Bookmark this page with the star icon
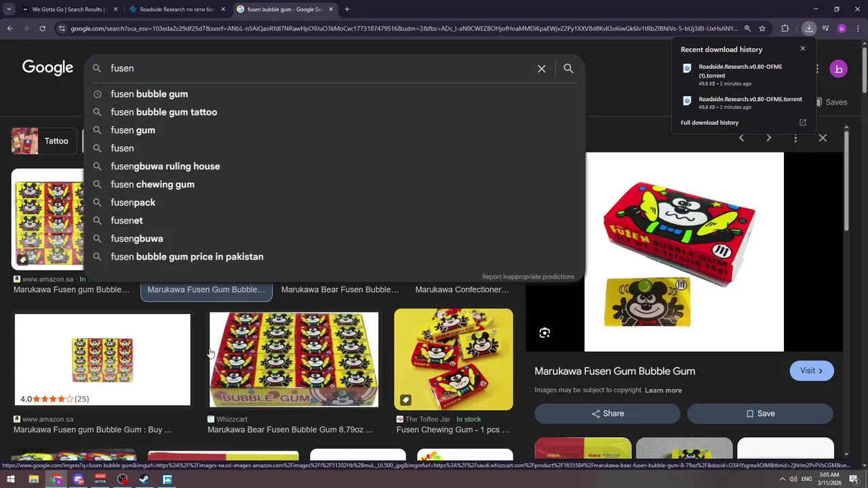Viewport: 868px width, 488px height. coord(762,28)
